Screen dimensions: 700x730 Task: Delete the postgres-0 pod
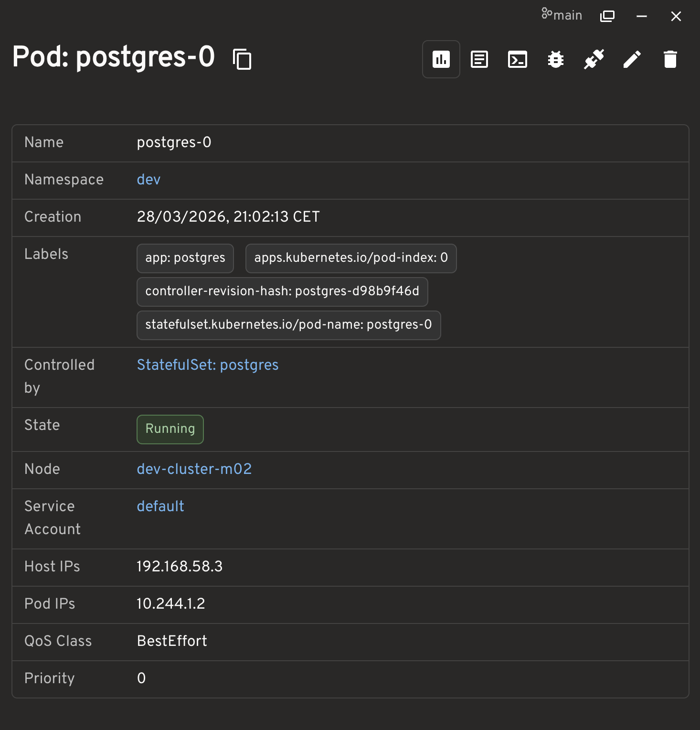pyautogui.click(x=670, y=59)
